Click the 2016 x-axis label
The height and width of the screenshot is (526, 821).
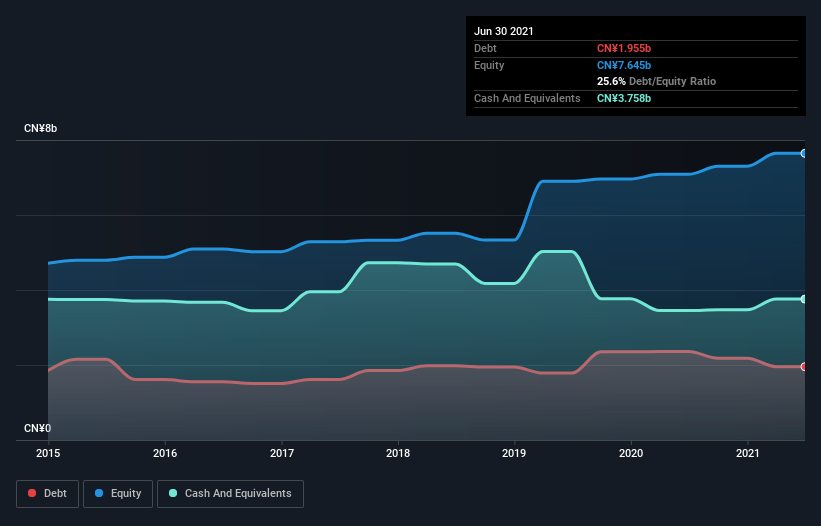point(165,453)
